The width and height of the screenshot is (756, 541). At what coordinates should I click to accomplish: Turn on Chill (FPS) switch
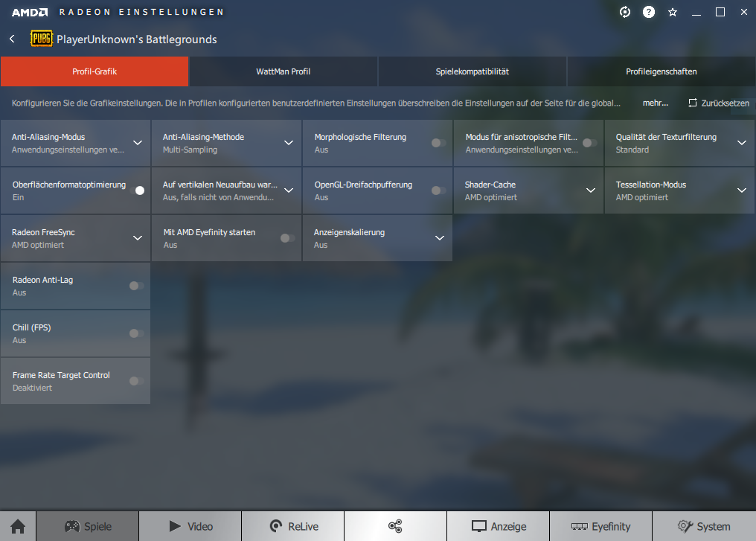(136, 333)
